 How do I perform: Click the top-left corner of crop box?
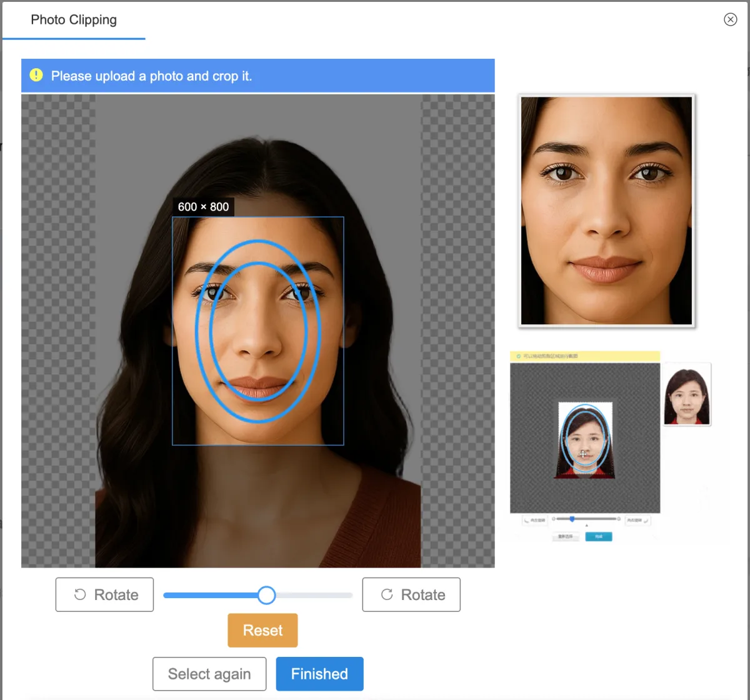pos(172,217)
